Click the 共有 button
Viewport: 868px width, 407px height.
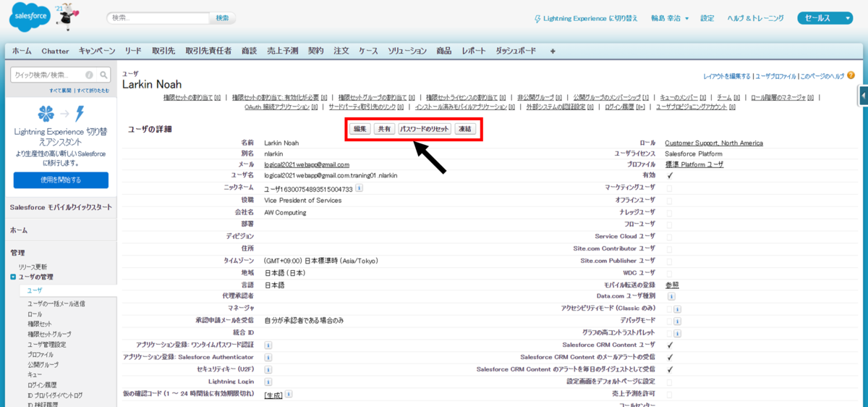tap(384, 129)
